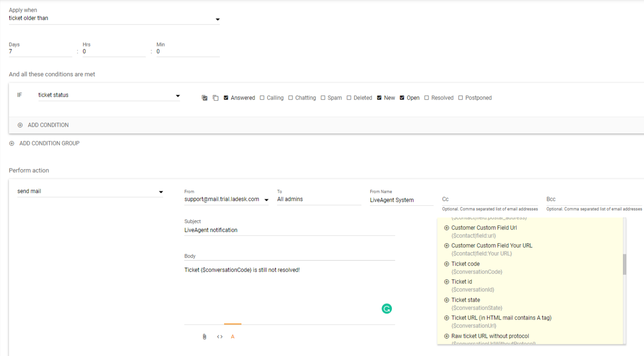Click select all statuses icon
Screen dimensions: 644x356
205,98
